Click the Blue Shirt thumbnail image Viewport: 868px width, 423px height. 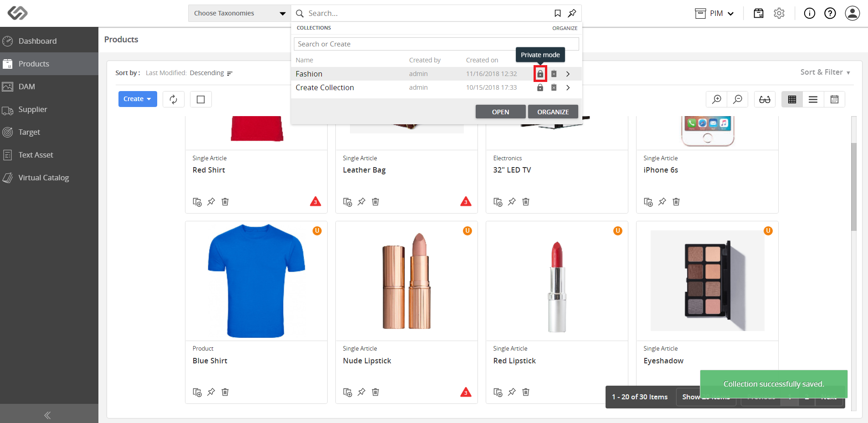(256, 281)
